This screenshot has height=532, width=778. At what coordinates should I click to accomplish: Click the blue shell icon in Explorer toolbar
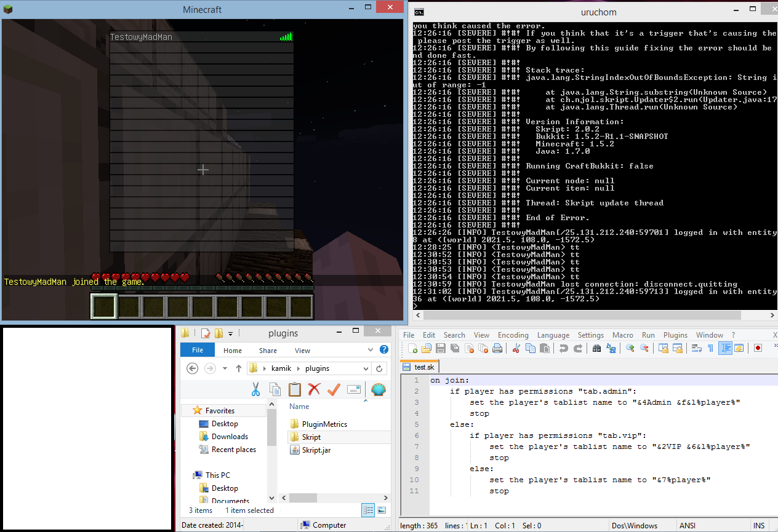[378, 389]
